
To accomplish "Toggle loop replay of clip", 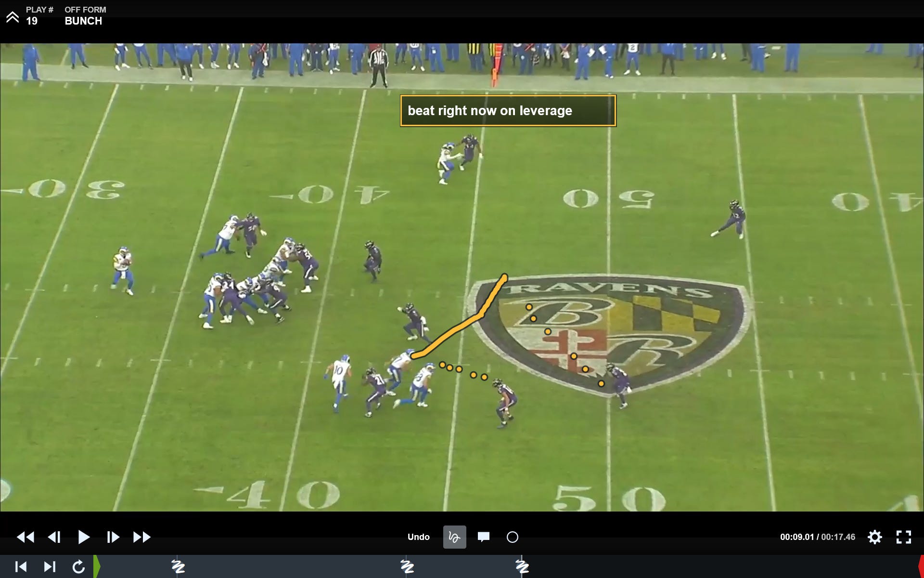I will pos(78,566).
